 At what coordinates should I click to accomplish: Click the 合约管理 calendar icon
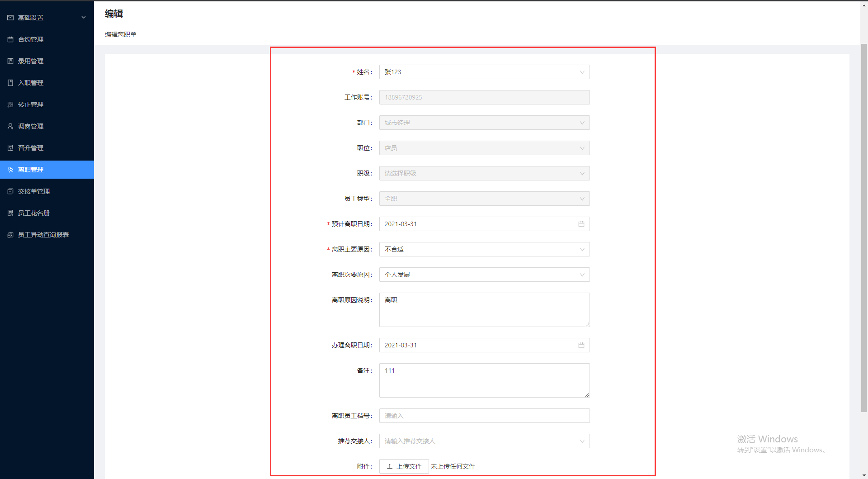tap(10, 39)
